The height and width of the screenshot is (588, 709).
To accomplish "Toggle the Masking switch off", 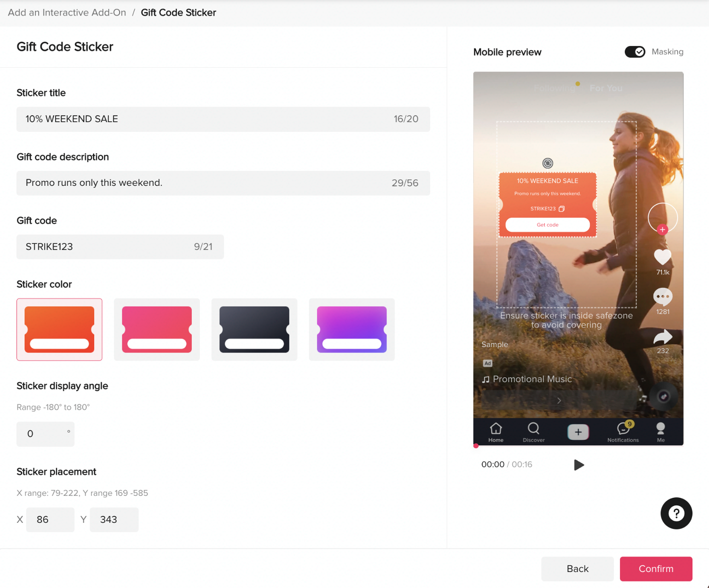I will (635, 52).
